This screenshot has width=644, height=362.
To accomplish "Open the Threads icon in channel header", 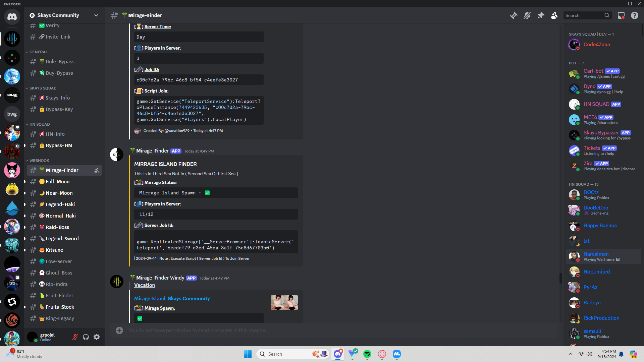I will click(514, 15).
